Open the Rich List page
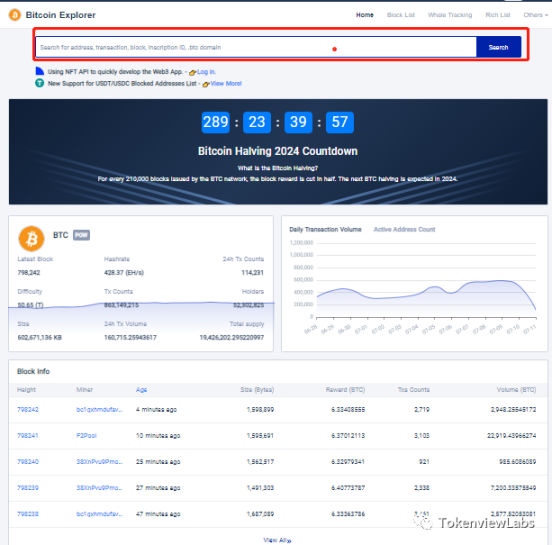The height and width of the screenshot is (545, 552). [x=498, y=15]
